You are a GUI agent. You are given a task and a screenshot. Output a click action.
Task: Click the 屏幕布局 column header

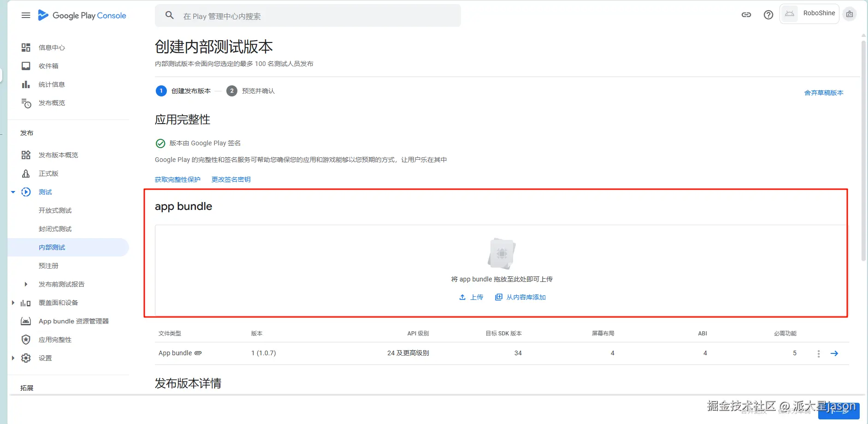(x=603, y=333)
